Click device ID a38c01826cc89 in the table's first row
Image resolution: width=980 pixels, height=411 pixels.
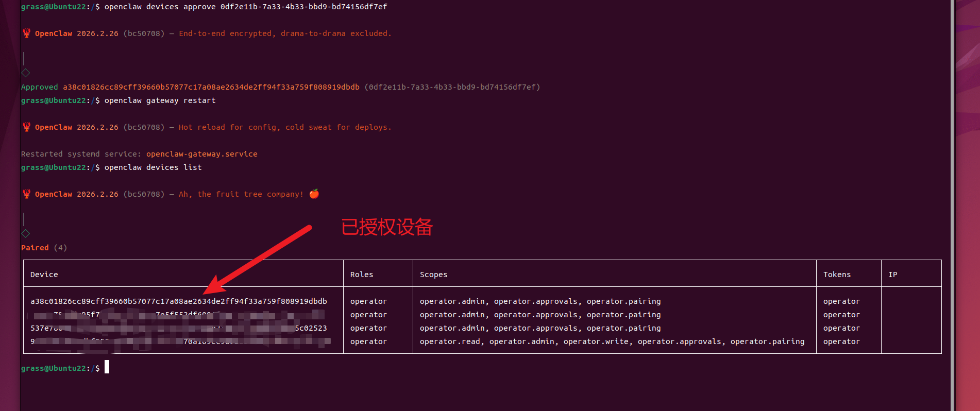point(179,301)
